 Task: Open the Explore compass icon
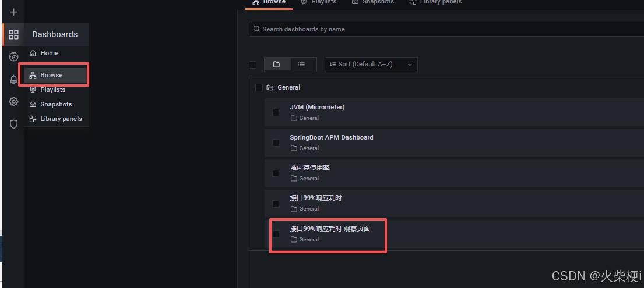(x=13, y=56)
